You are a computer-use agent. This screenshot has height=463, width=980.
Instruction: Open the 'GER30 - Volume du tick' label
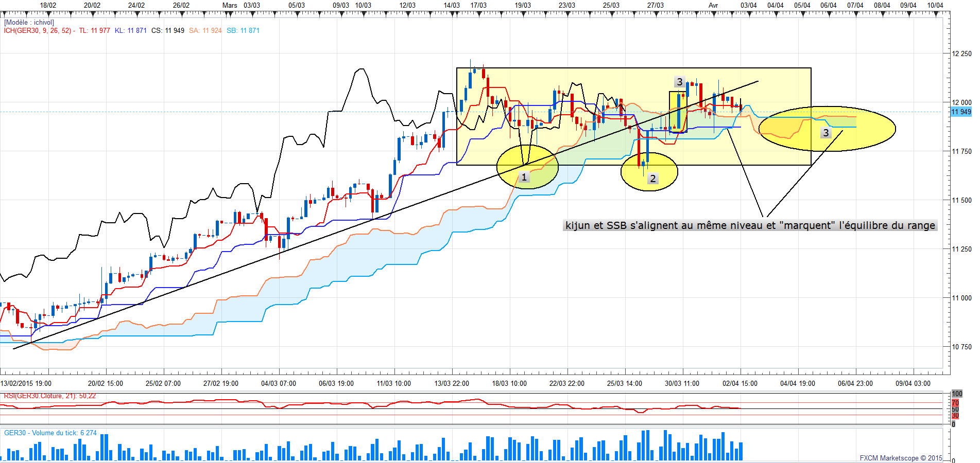(50, 433)
